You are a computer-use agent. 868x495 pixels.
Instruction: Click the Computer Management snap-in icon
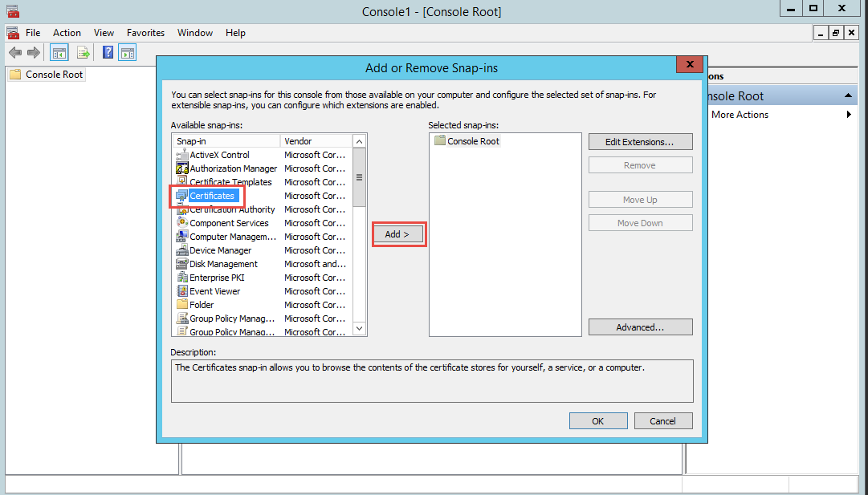pyautogui.click(x=182, y=237)
